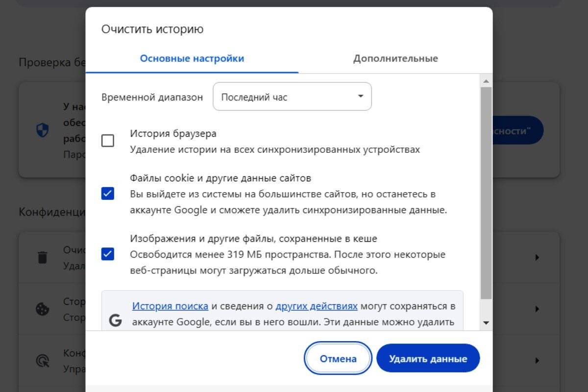This screenshot has width=588, height=392.
Task: Disable the cached images and files checkbox
Action: pos(107,254)
